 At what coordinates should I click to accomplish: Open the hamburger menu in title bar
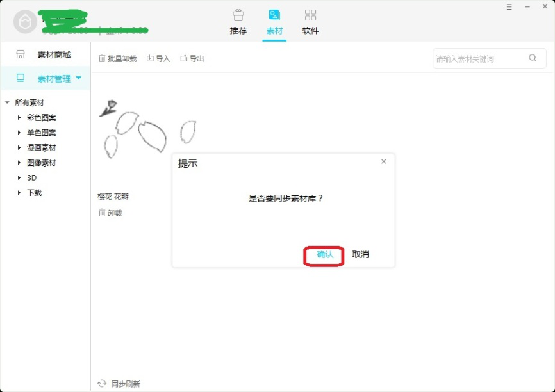[509, 6]
